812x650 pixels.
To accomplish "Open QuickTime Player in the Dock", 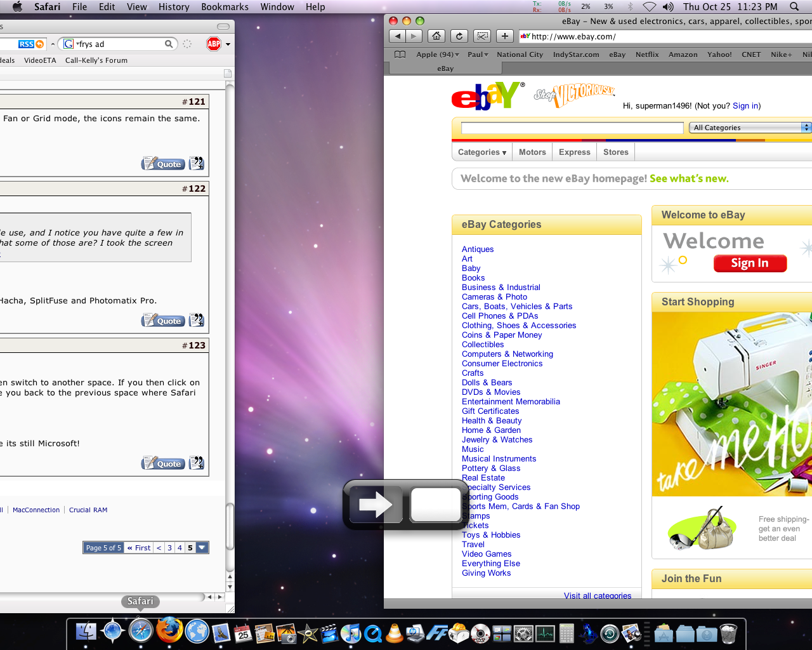I will pyautogui.click(x=373, y=632).
